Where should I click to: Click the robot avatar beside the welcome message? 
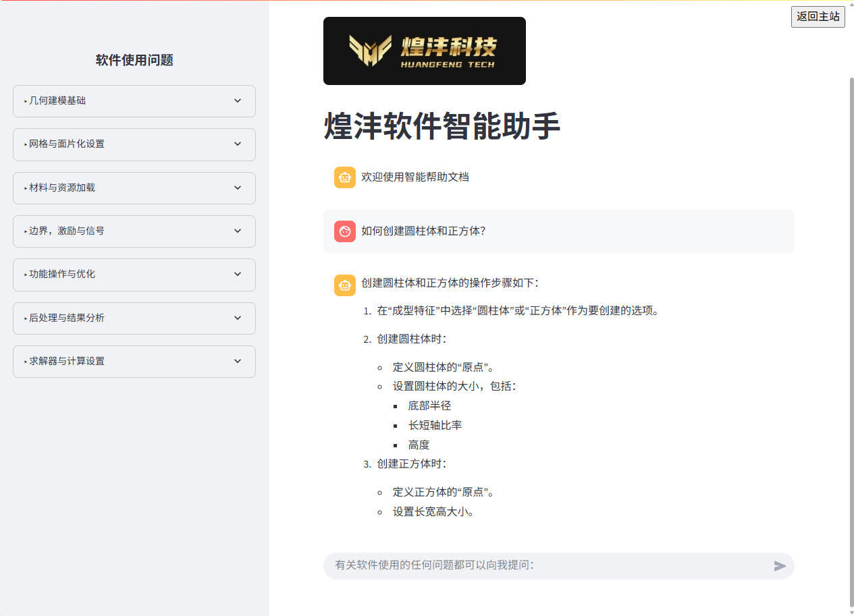[x=345, y=177]
